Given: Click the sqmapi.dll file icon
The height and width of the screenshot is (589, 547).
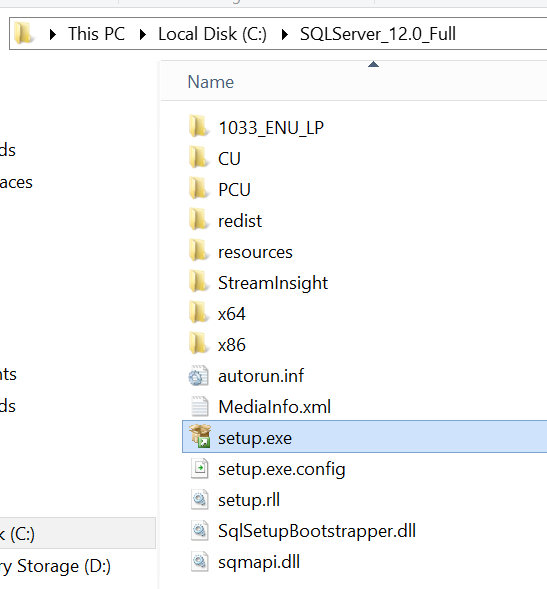Looking at the screenshot, I should click(x=199, y=562).
